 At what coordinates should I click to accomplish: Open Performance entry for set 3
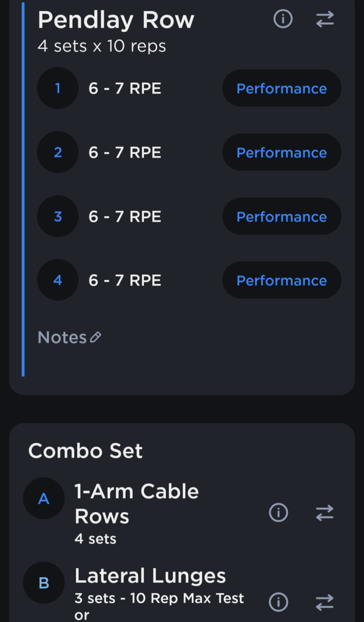[x=282, y=216]
